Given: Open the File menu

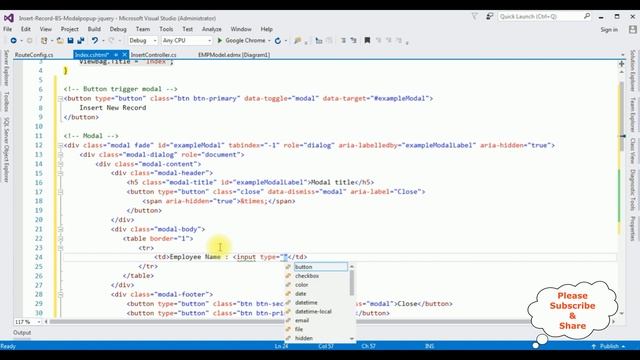Looking at the screenshot, I should [7, 29].
